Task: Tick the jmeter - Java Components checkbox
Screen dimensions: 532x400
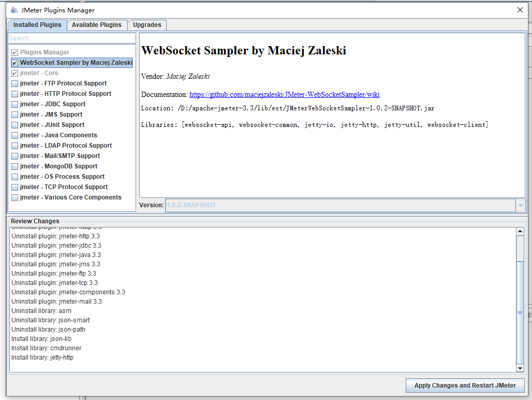Action: (14, 135)
